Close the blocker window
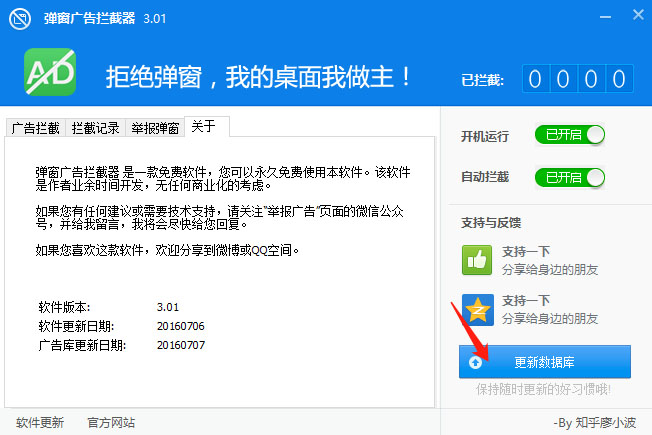Screen dimensions: 652x435 click(638, 15)
